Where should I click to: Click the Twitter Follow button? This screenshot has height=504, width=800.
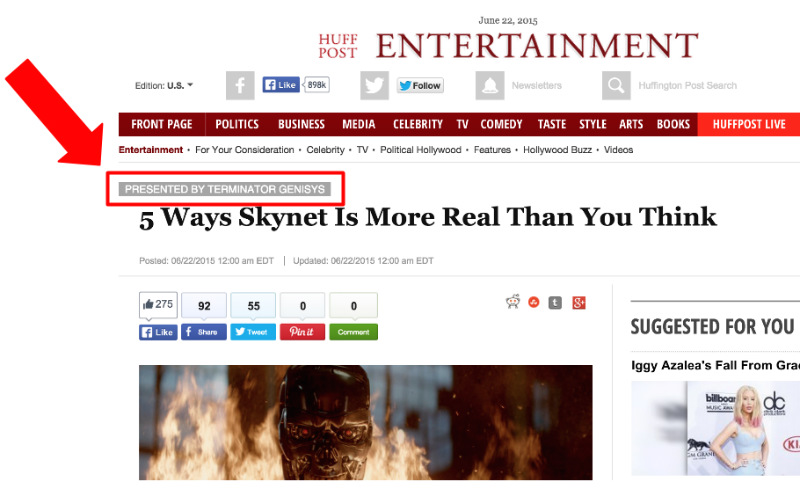tap(420, 85)
